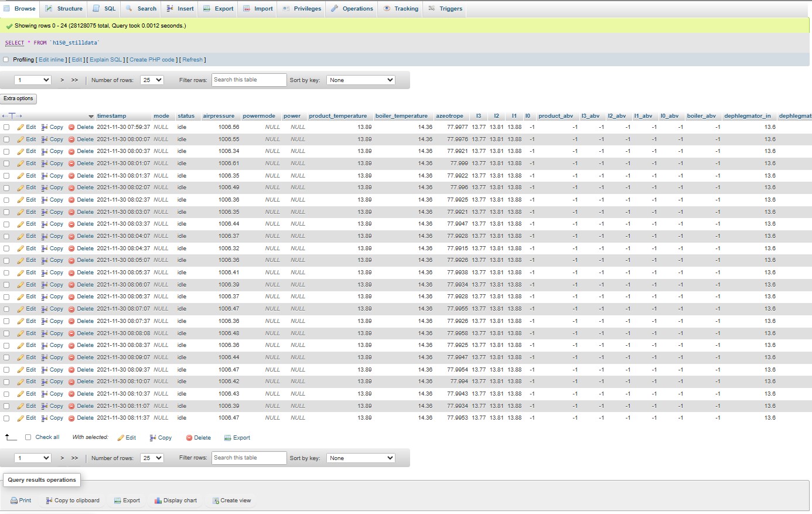
Task: Click pencil Edit icon in row 08:01:07
Action: pyautogui.click(x=21, y=164)
